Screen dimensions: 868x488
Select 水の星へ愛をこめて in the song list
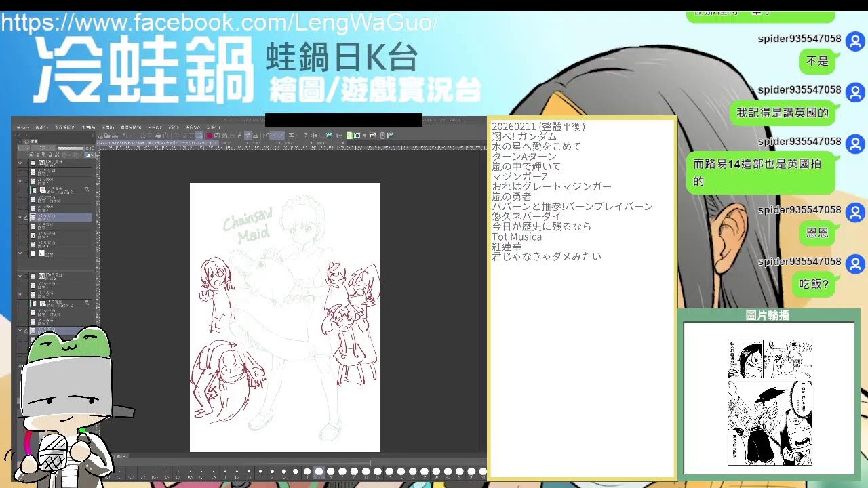(536, 146)
